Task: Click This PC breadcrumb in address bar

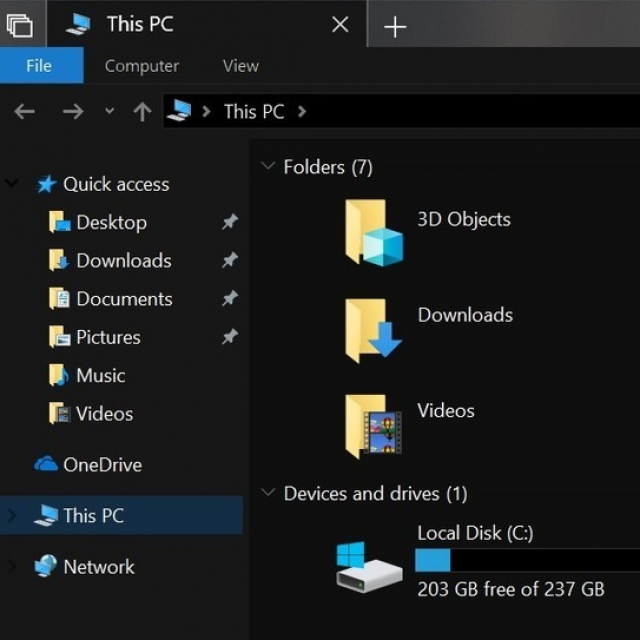Action: coord(254,111)
